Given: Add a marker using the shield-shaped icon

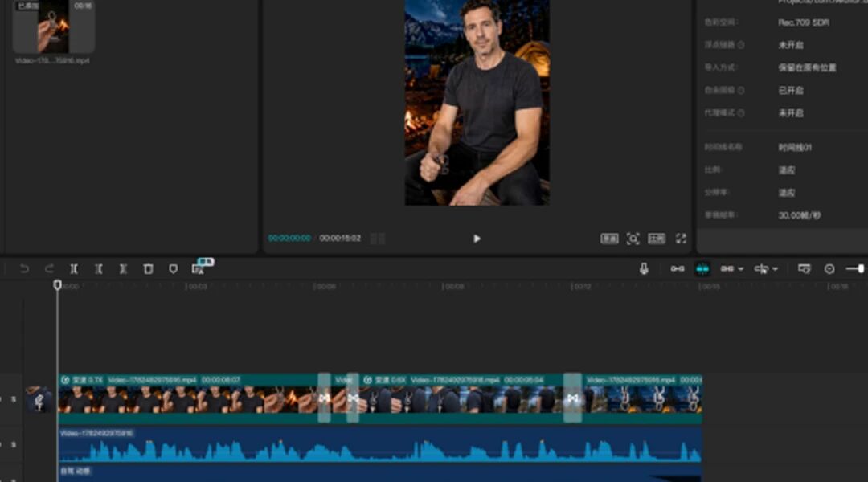Looking at the screenshot, I should pyautogui.click(x=174, y=269).
